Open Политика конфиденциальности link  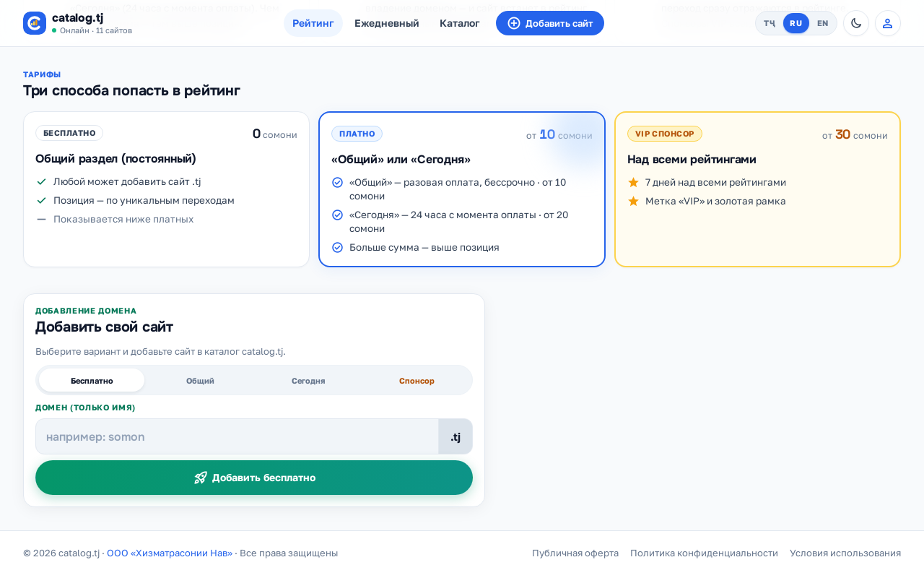704,553
